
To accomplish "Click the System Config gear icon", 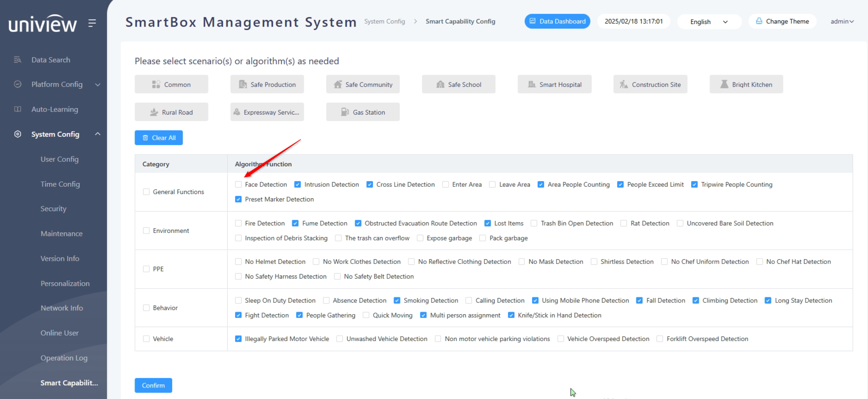I will click(18, 134).
